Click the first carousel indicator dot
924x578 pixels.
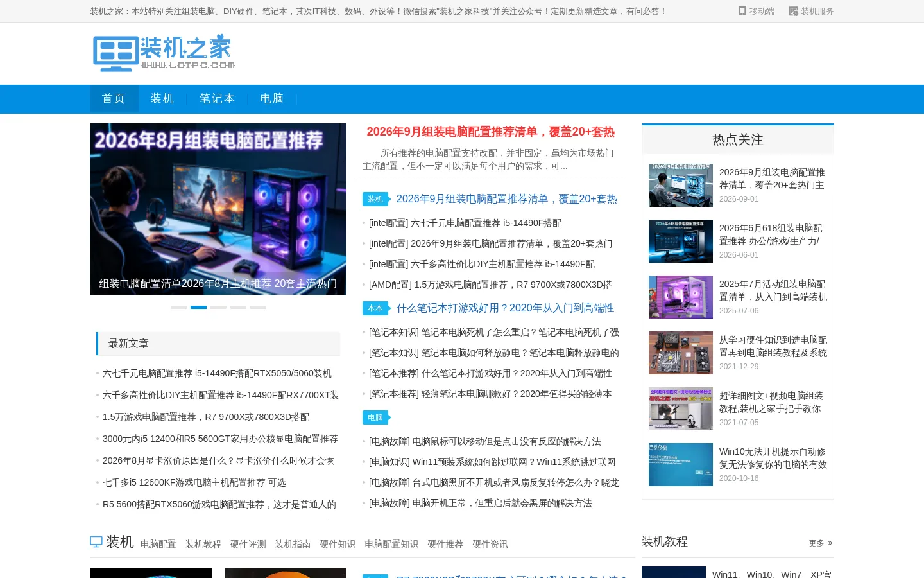click(178, 308)
